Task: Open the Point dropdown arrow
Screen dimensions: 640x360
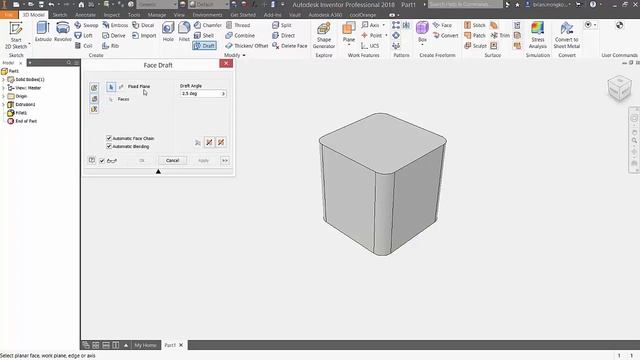Action: [386, 36]
